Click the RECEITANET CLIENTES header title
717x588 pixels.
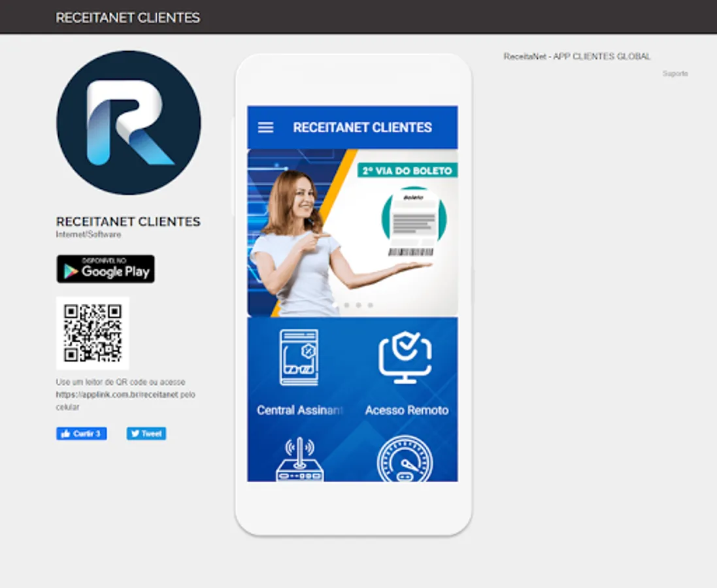point(127,18)
